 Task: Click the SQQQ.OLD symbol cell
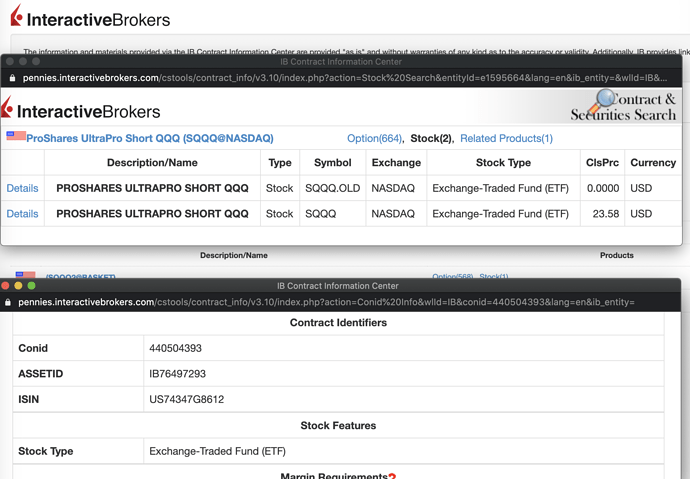(x=333, y=188)
